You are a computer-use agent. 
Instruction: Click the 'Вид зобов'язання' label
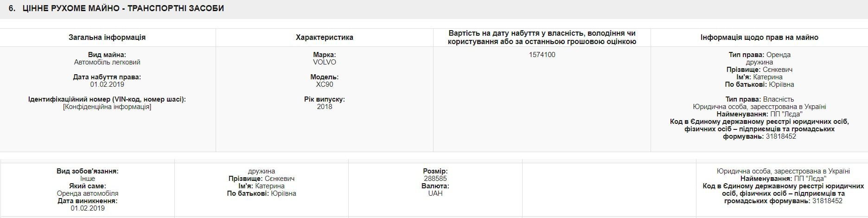pos(88,171)
